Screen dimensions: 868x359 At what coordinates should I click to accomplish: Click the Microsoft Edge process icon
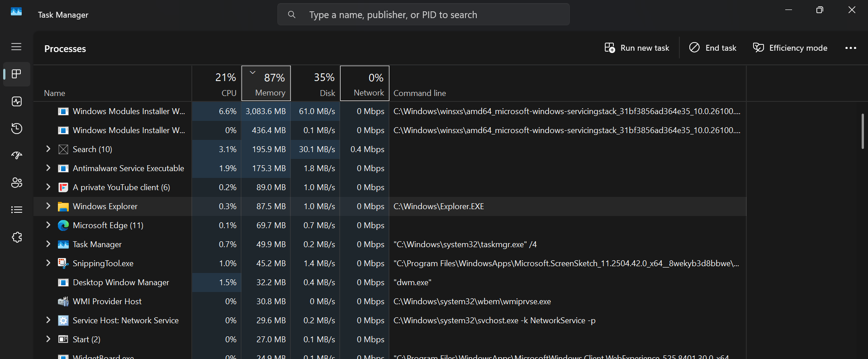pos(63,225)
